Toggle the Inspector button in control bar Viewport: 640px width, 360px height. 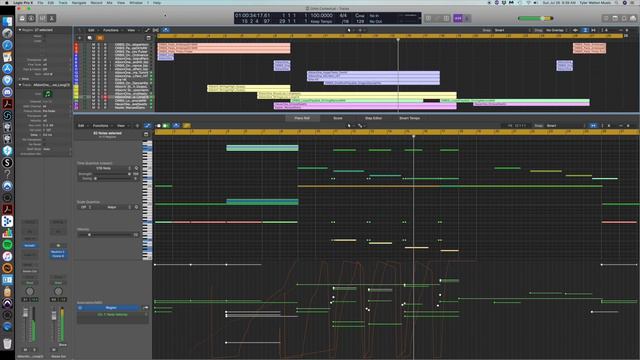[31, 18]
